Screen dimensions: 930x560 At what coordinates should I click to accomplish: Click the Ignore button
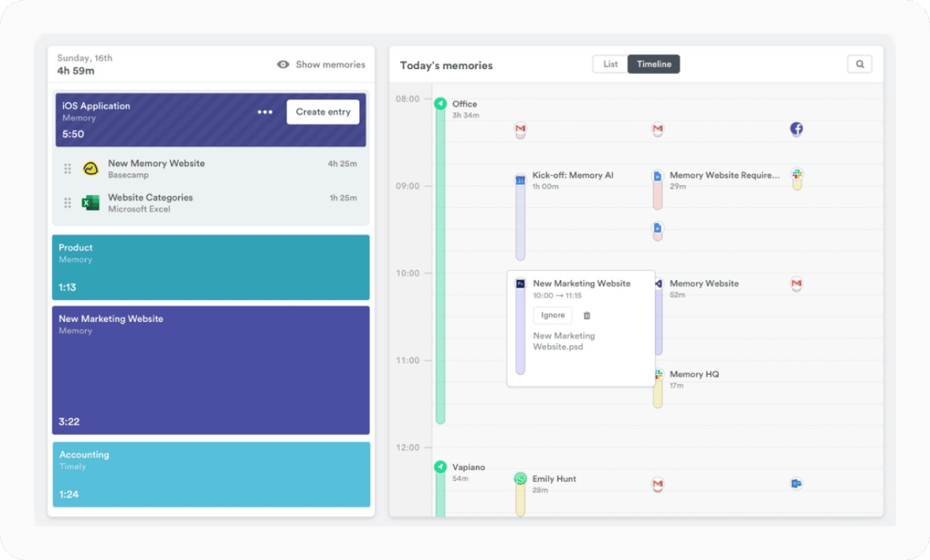coord(552,315)
